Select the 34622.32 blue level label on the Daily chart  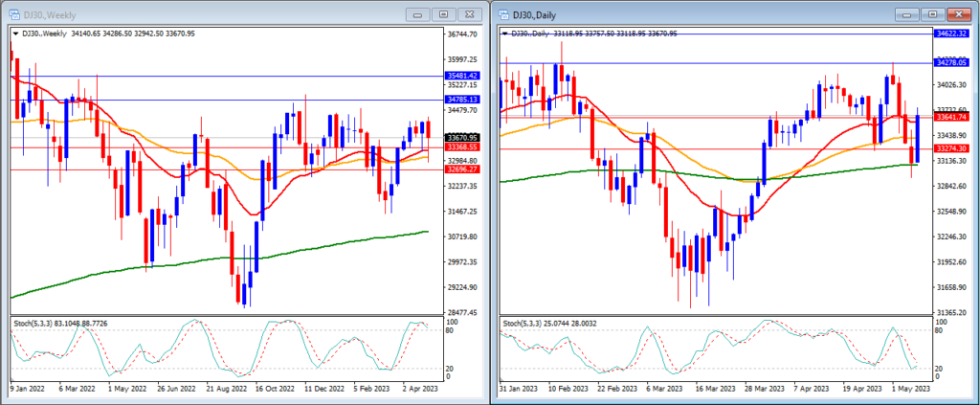[x=950, y=34]
